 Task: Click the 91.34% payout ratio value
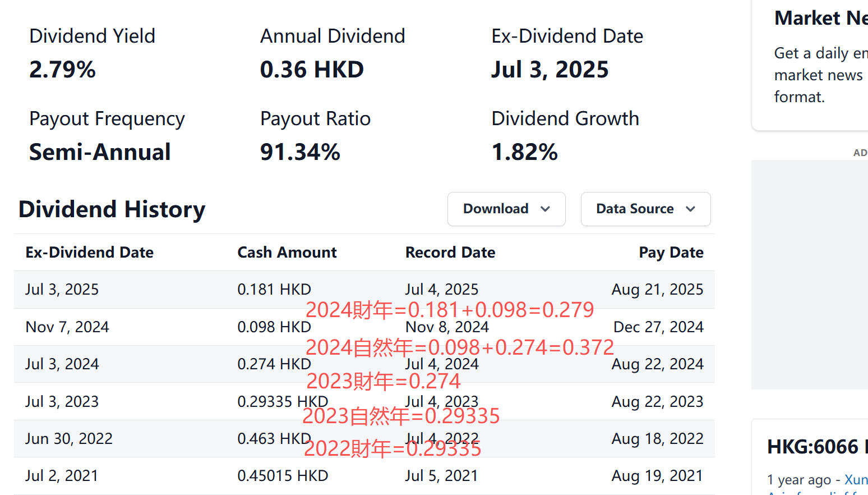[x=300, y=152]
